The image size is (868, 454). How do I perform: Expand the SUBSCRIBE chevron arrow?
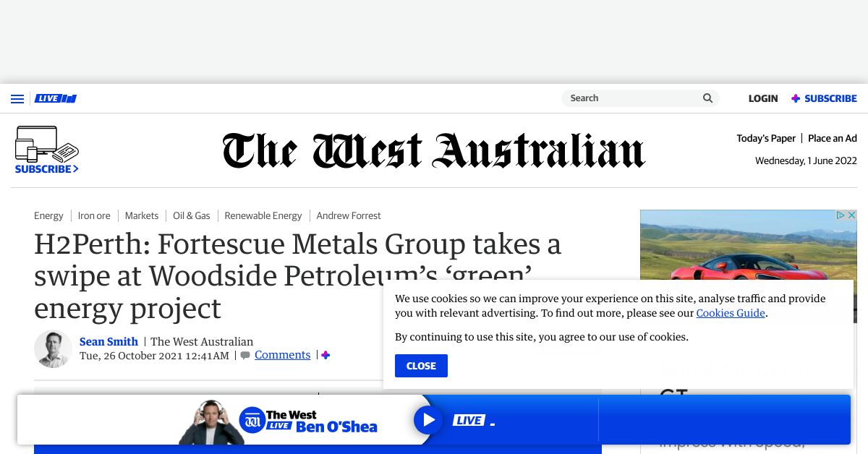click(75, 169)
